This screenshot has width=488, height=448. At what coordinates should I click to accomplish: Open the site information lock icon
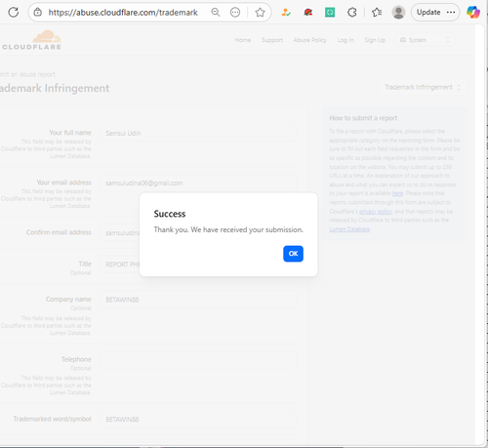point(38,13)
